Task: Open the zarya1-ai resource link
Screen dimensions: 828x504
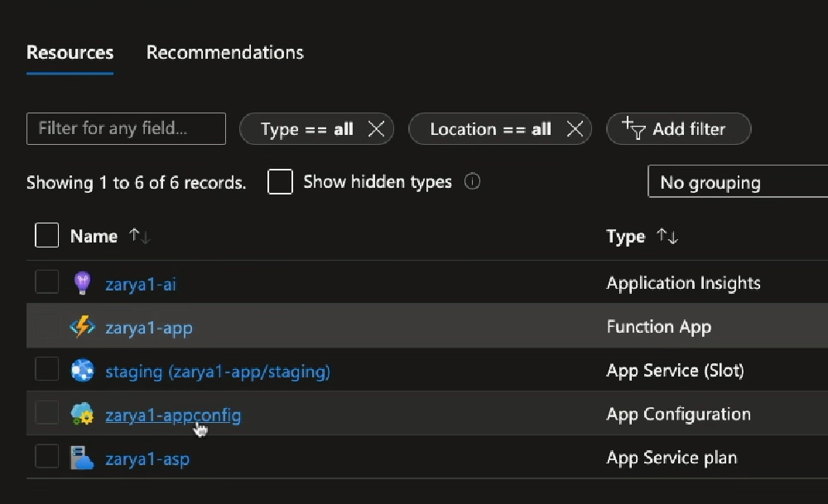Action: [141, 285]
